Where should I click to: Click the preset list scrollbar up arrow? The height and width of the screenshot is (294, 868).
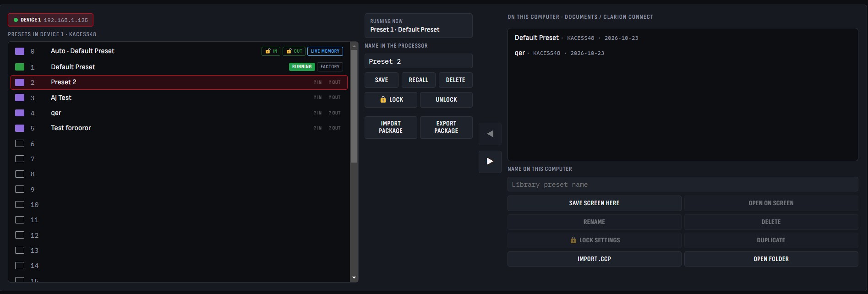coord(354,45)
